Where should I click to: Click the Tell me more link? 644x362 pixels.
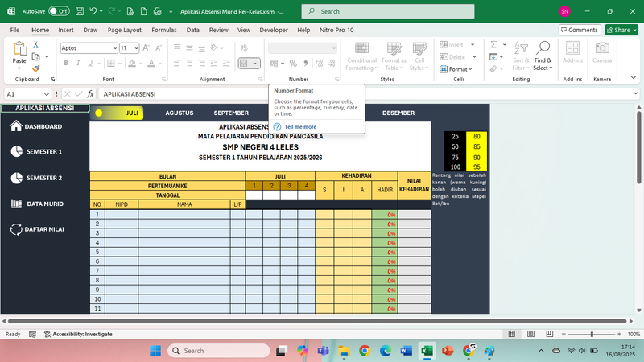point(300,127)
